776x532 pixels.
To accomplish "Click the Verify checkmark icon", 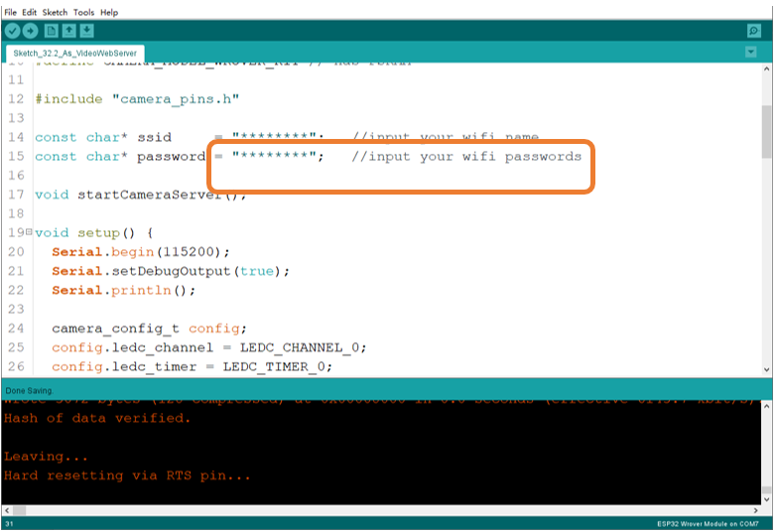I will 12,31.
